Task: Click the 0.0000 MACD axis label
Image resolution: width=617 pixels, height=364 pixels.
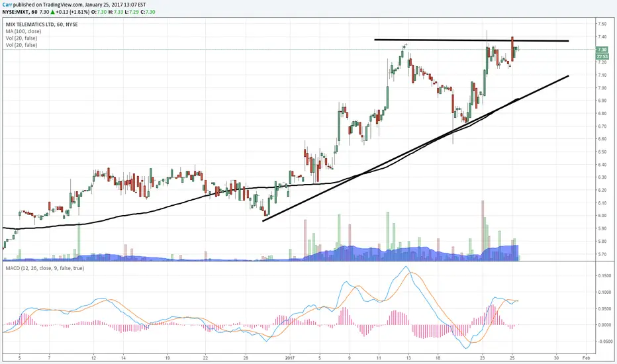Action: (605, 325)
